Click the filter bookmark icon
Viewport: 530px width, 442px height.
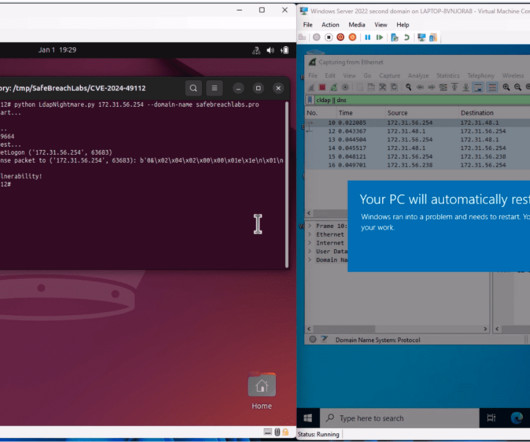click(x=310, y=100)
